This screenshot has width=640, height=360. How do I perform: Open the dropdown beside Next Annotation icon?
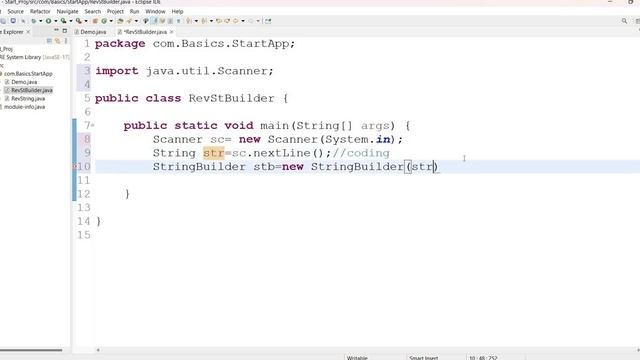[x=196, y=21]
